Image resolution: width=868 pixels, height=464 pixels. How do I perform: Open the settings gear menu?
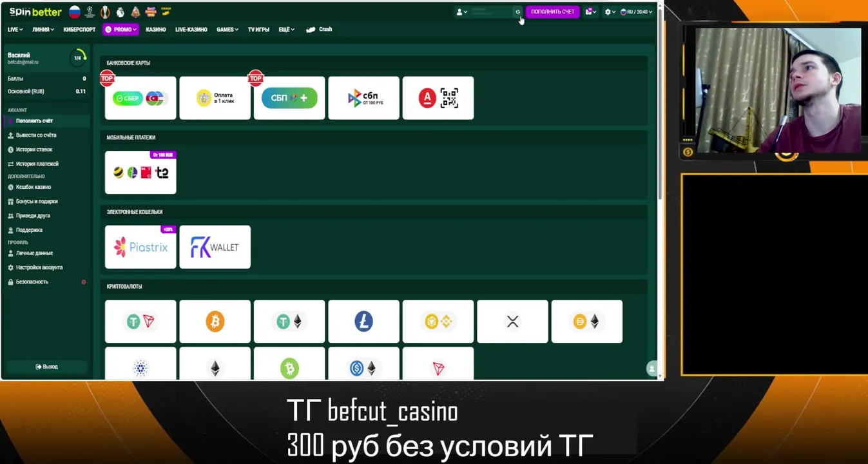[x=610, y=12]
